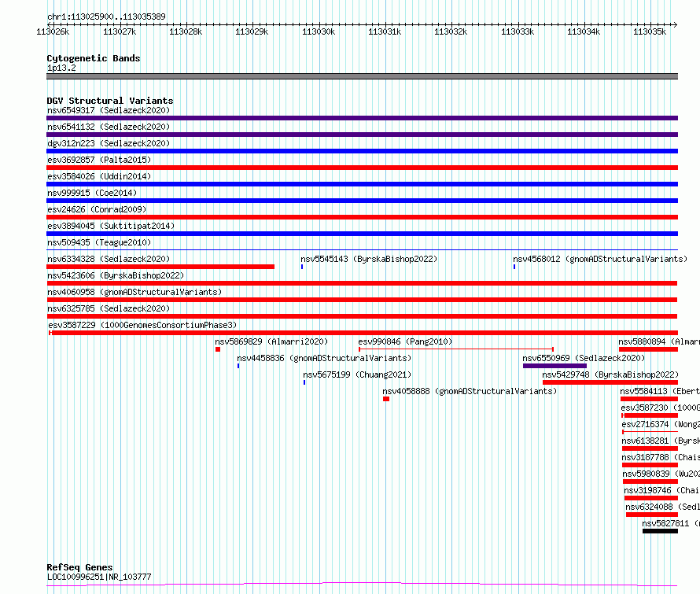Click the RefSeq Genes track heading
This screenshot has height=594, width=700.
79,568
